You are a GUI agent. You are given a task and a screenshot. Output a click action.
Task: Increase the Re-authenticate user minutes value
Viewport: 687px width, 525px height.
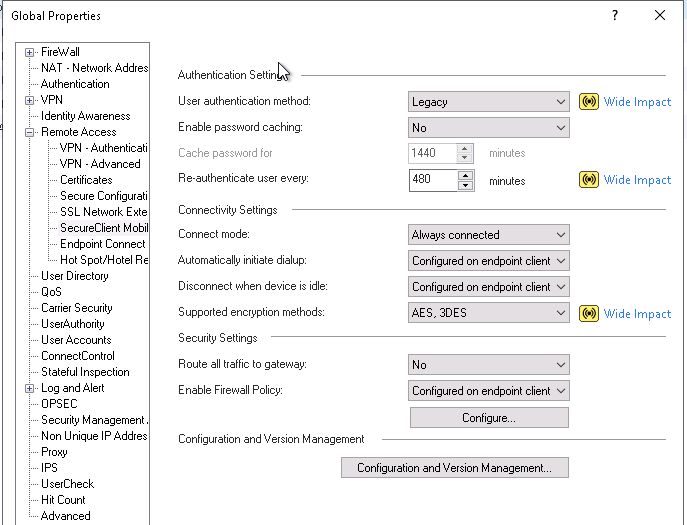click(465, 175)
